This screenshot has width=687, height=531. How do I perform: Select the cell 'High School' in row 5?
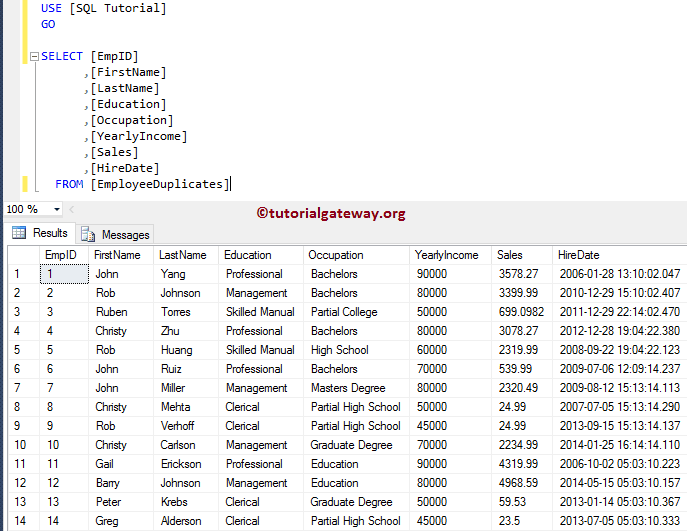[356, 350]
